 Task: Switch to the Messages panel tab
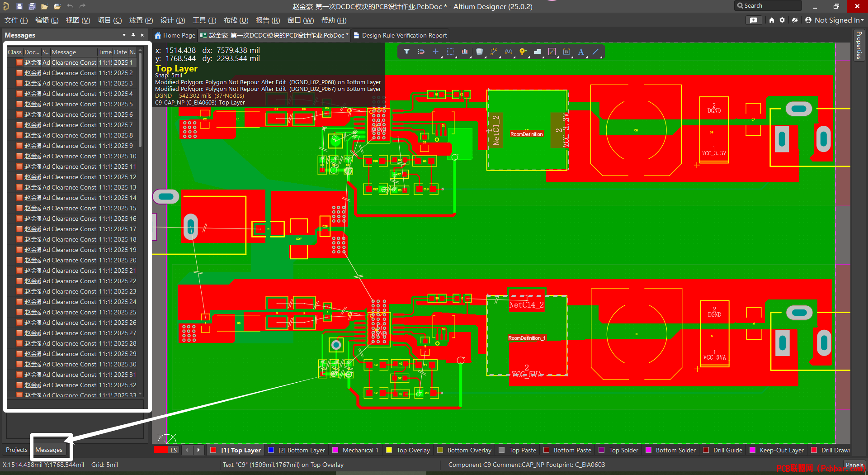pyautogui.click(x=49, y=450)
